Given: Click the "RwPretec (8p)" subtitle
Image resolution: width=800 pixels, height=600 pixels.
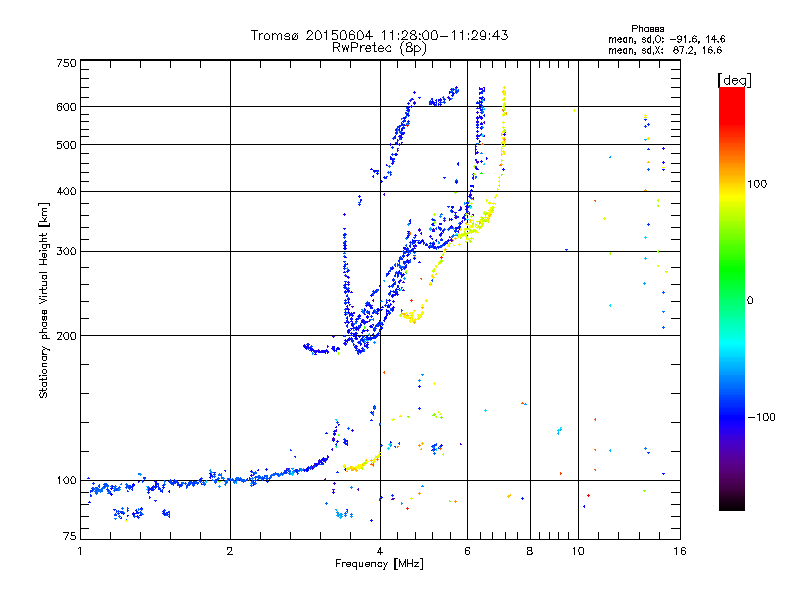Looking at the screenshot, I should pyautogui.click(x=379, y=48).
